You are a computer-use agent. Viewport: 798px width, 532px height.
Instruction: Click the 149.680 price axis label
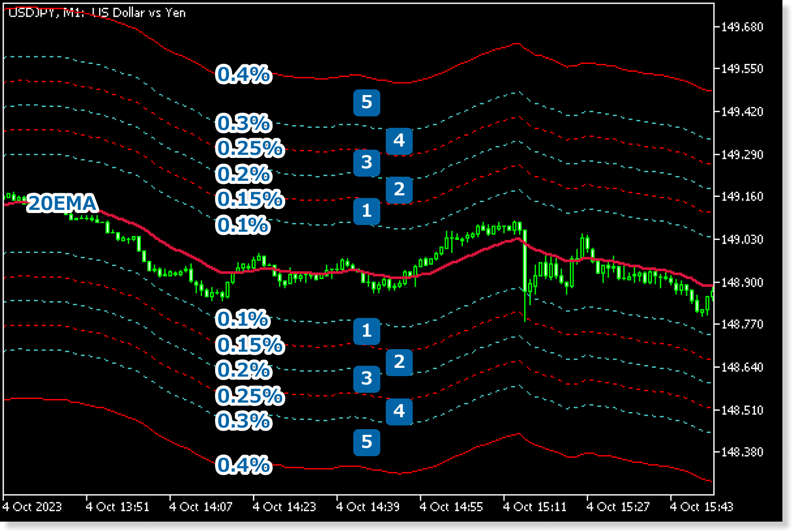pos(742,26)
